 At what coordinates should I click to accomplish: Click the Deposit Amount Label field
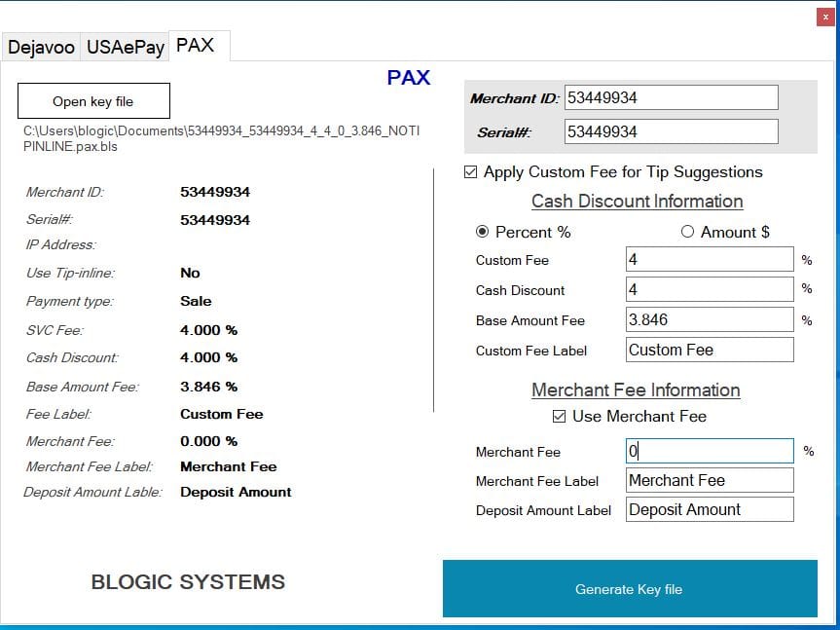coord(709,510)
